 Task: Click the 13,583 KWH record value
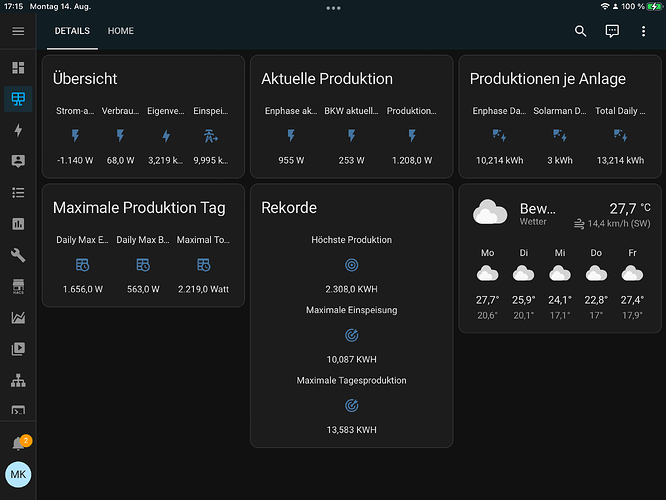(x=352, y=430)
